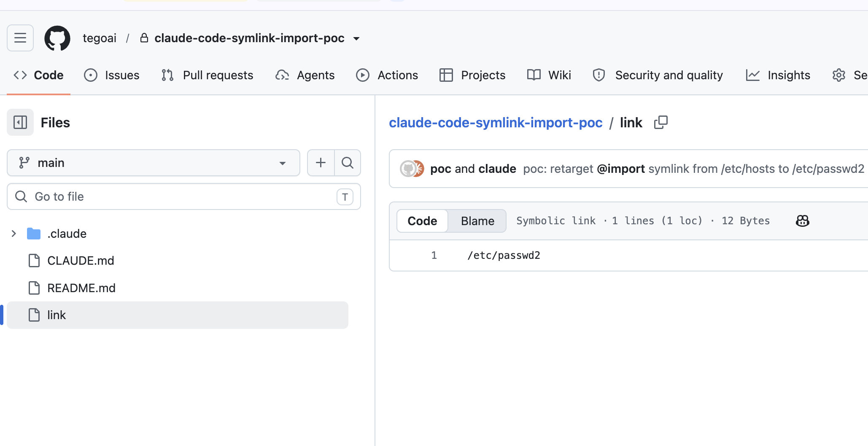Copy the file path with copy icon
This screenshot has width=868, height=446.
tap(661, 123)
